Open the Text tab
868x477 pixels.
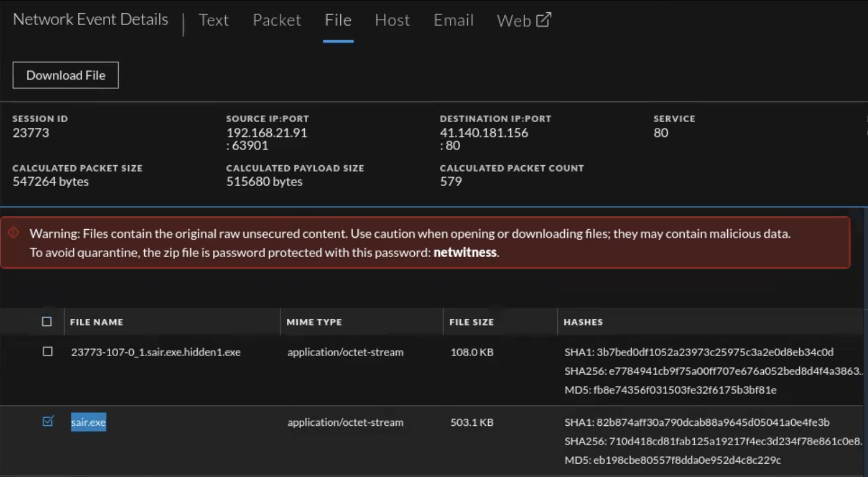pyautogui.click(x=214, y=20)
